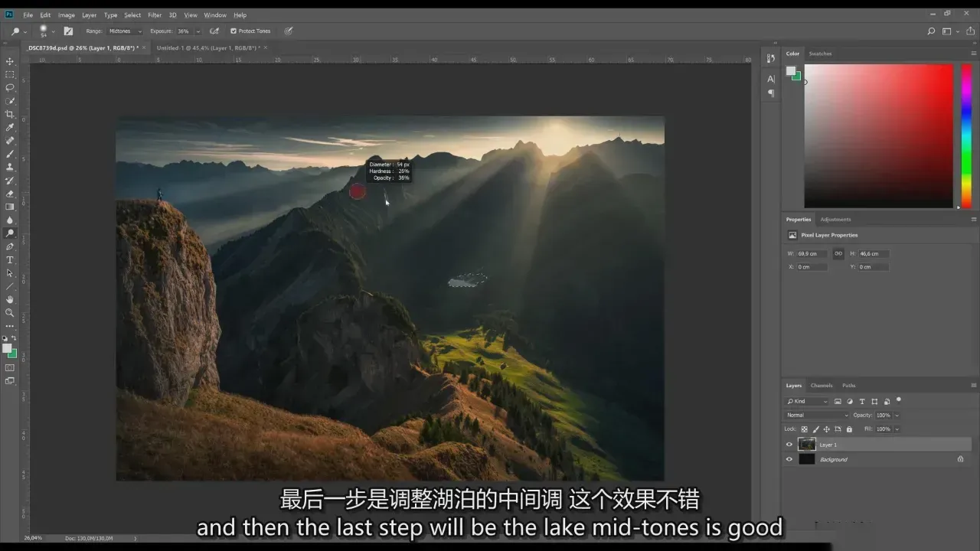Open the Image menu
The image size is (980, 551).
67,15
